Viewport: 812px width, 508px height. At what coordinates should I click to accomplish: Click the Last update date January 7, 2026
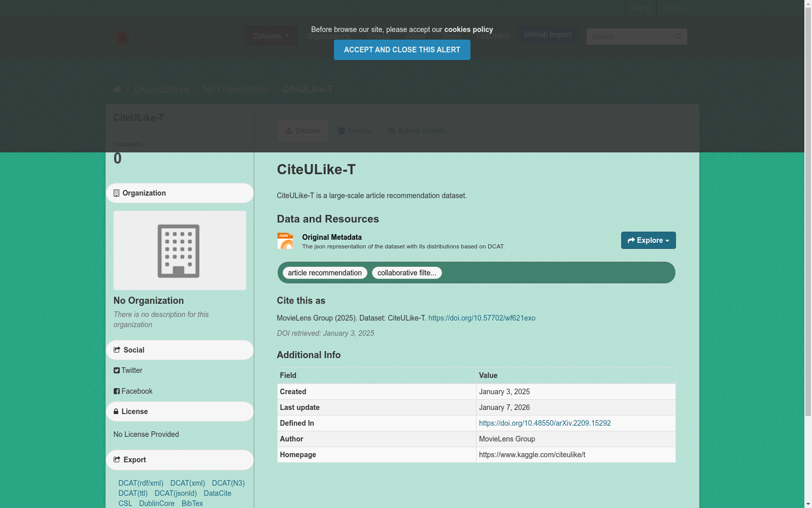click(504, 407)
